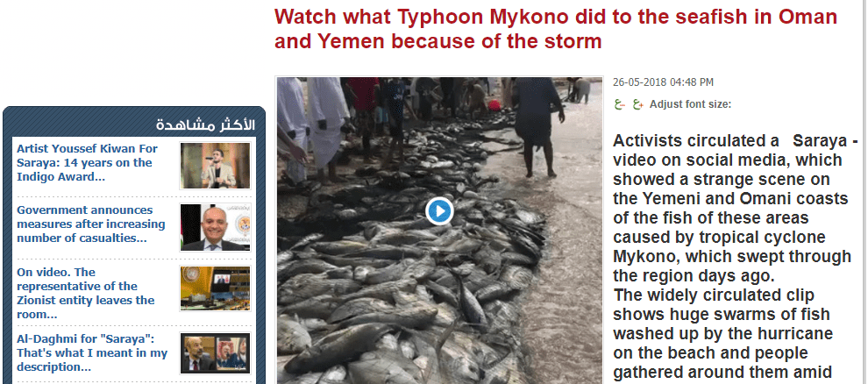The height and width of the screenshot is (384, 868).
Task: Click the Al-Daghmi story thumbnail
Action: tap(215, 353)
